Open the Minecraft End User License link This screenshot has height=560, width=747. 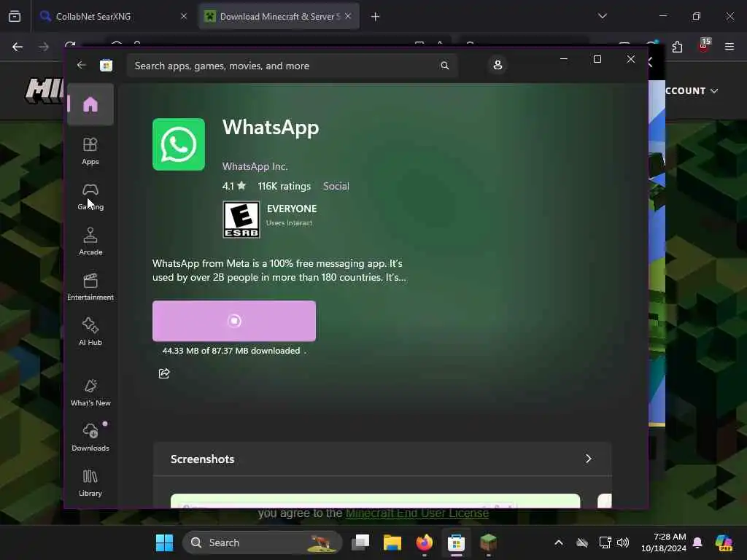[x=417, y=513]
